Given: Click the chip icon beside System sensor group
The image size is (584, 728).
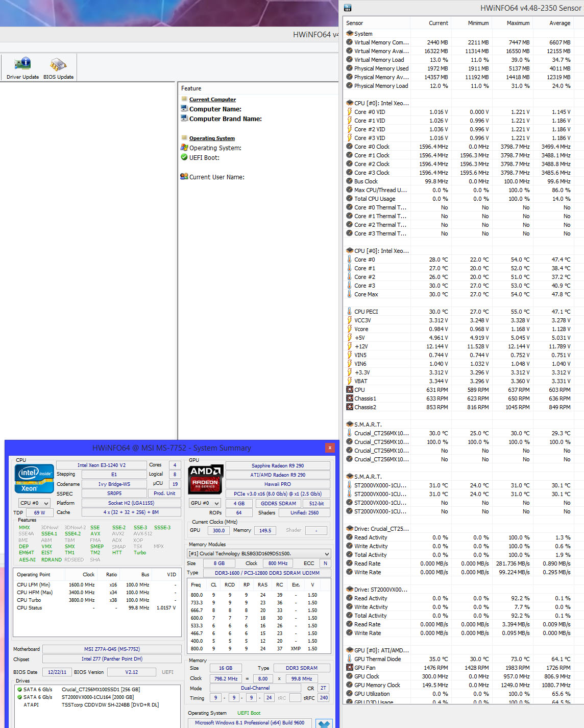Looking at the screenshot, I should click(x=350, y=34).
